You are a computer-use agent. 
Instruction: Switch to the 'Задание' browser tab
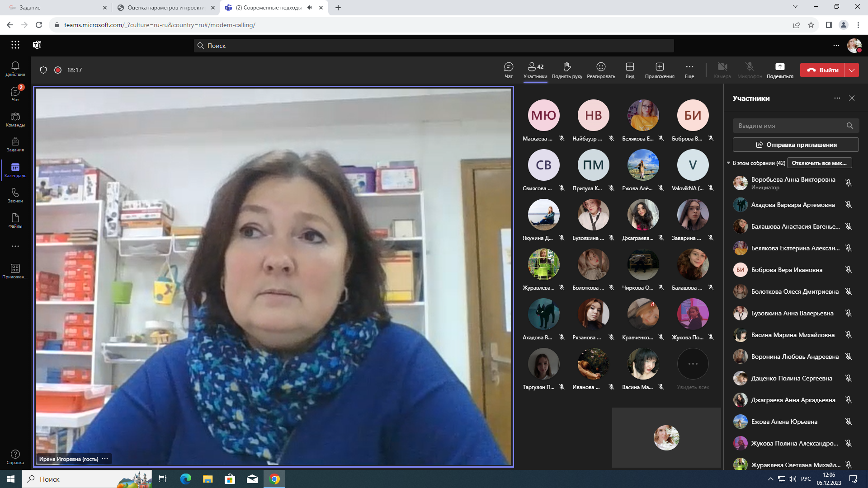[x=54, y=8]
